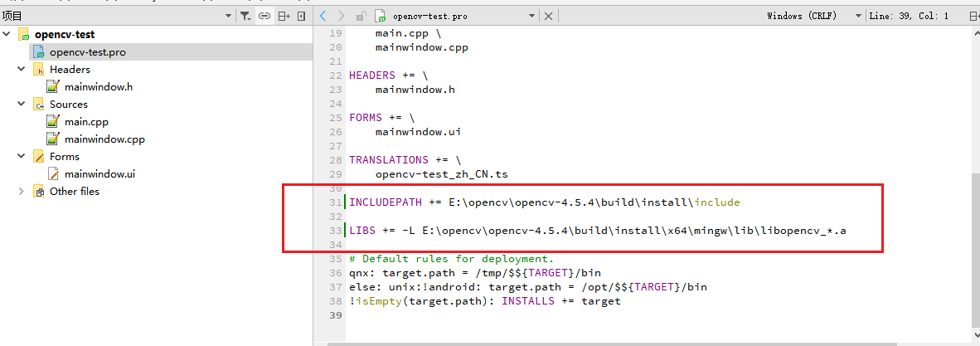Click the '# Default rules for deployment.' comment
The width and height of the screenshot is (980, 346).
pos(451,258)
